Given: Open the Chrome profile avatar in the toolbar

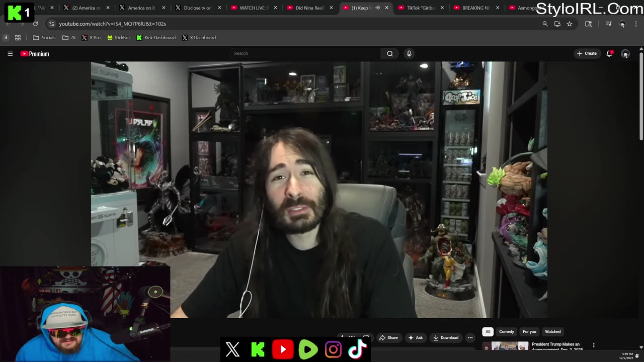Looking at the screenshot, I should (x=622, y=24).
